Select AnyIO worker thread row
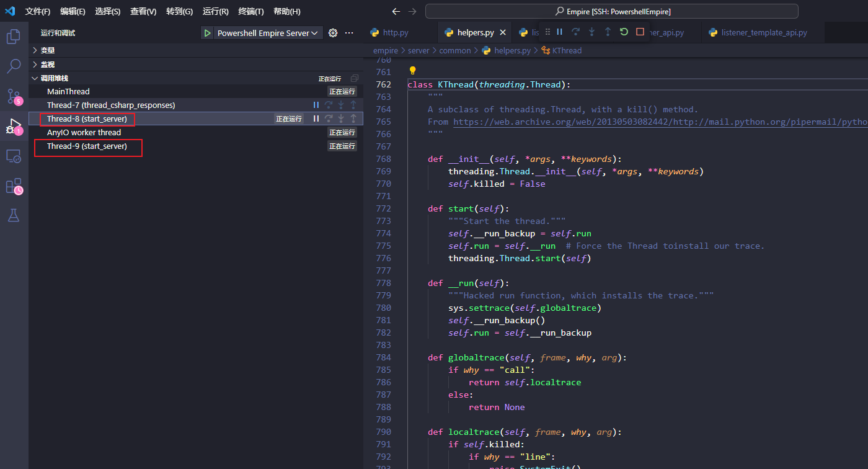The width and height of the screenshot is (868, 469). (x=196, y=132)
